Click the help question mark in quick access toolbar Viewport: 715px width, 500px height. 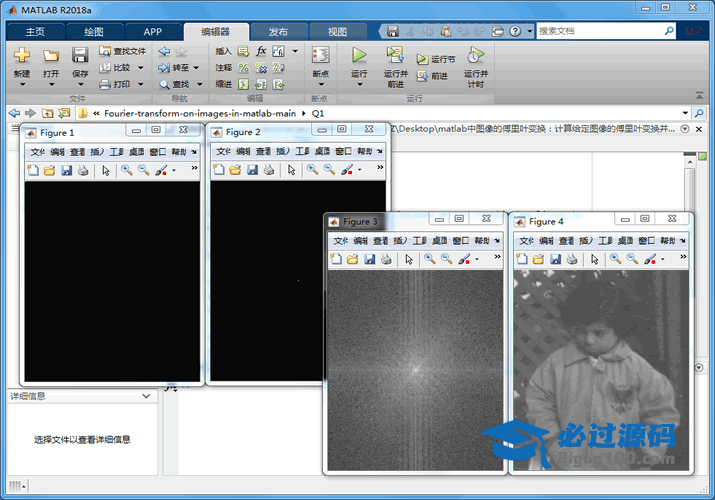click(515, 31)
